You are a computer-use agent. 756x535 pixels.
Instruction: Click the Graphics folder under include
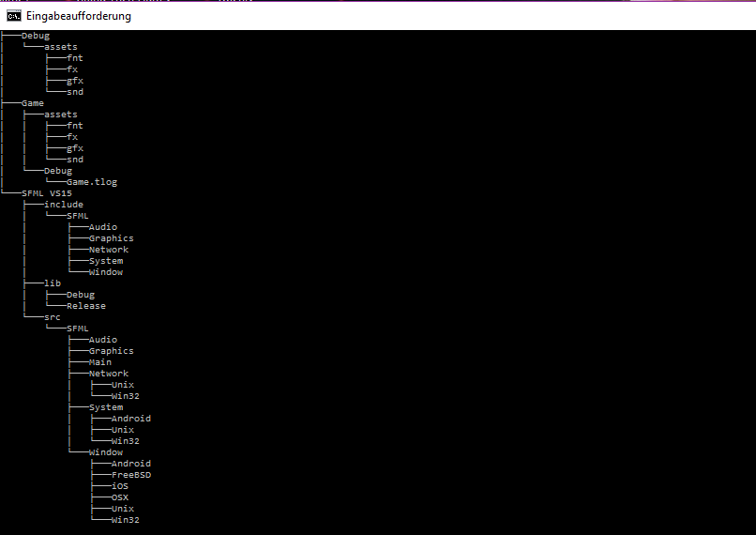pos(112,238)
